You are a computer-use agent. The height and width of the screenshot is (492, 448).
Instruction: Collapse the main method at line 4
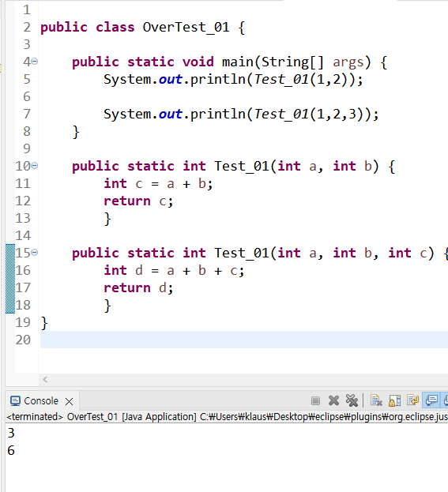[x=35, y=61]
